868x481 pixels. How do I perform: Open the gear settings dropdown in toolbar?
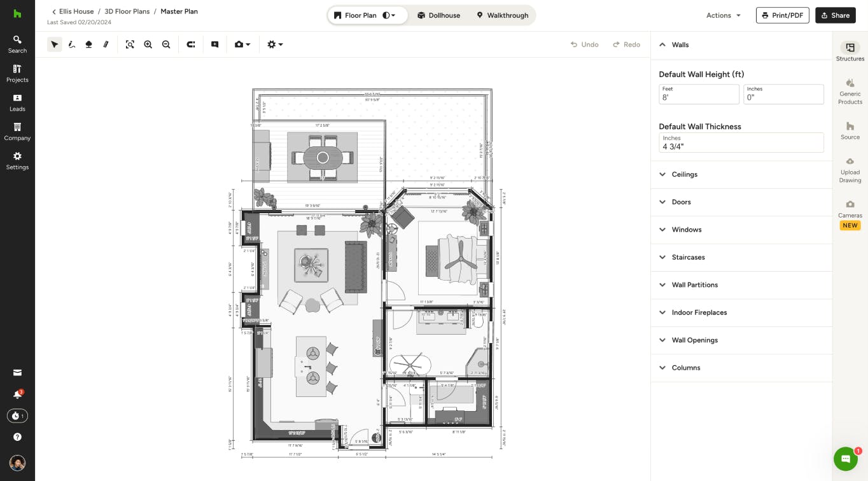(x=275, y=45)
